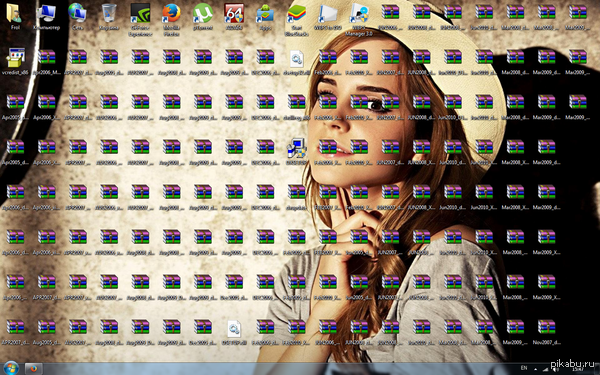This screenshot has height=375, width=600.
Task: Select the Nov2007_d... RAR archive
Action: pos(546,331)
